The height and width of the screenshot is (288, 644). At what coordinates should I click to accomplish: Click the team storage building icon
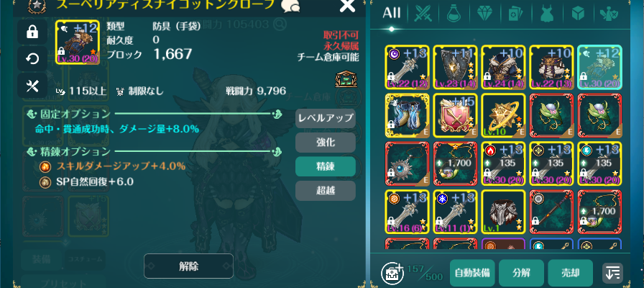point(346,79)
